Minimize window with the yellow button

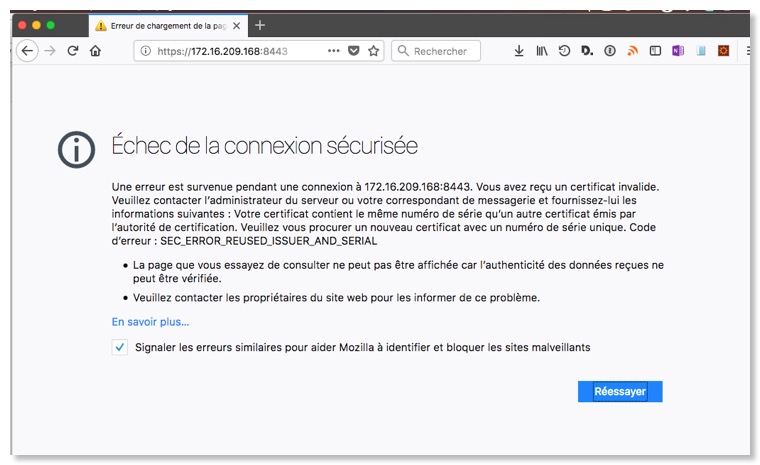click(36, 25)
